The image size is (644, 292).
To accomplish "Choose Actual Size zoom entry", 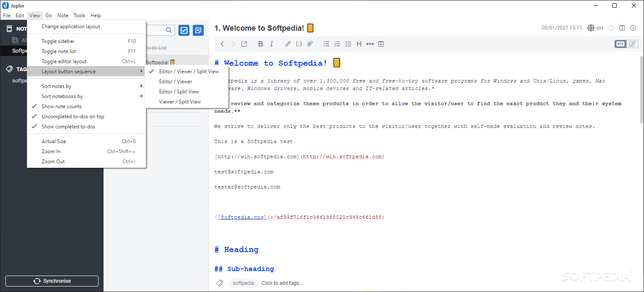I will tap(87, 141).
